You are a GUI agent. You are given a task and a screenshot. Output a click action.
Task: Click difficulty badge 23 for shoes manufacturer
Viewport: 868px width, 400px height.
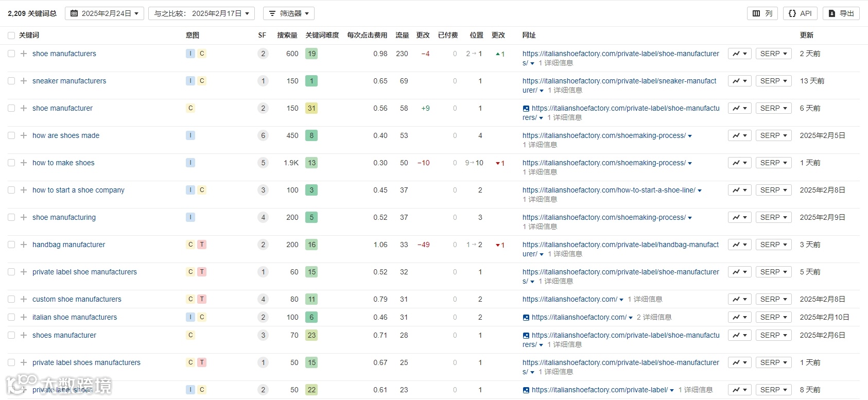311,335
